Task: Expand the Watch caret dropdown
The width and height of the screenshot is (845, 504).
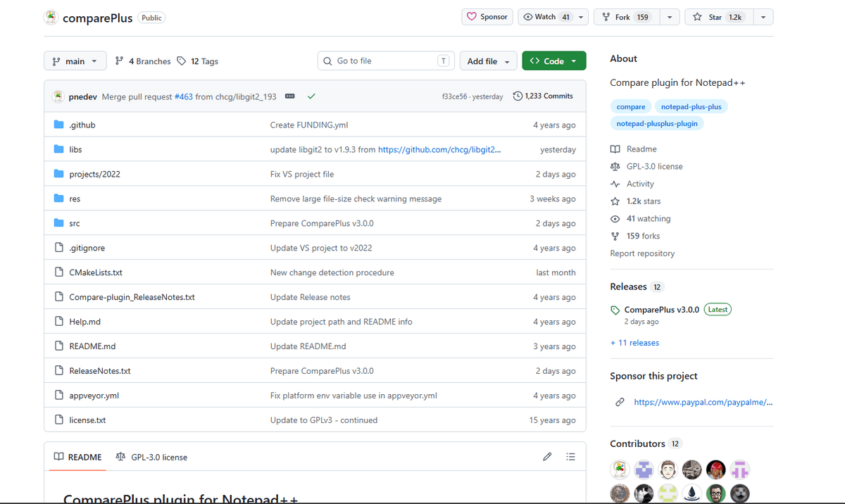Action: pyautogui.click(x=581, y=17)
